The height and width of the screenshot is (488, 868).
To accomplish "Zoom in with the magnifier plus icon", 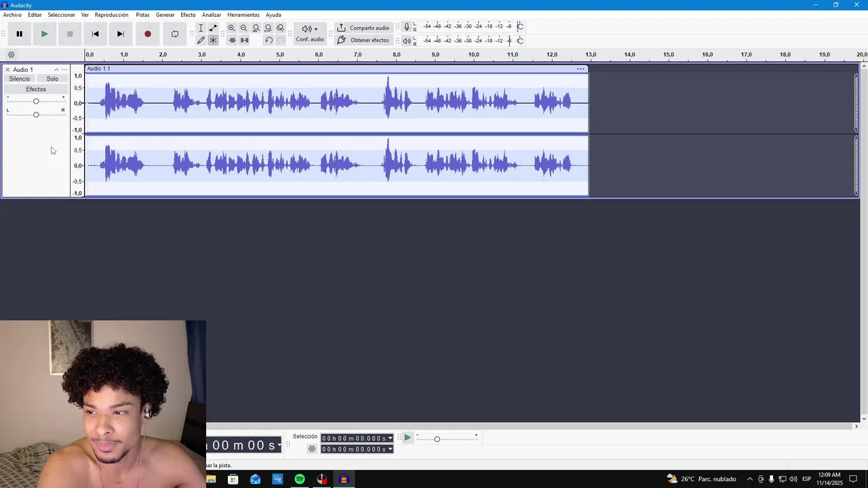I will click(x=231, y=28).
